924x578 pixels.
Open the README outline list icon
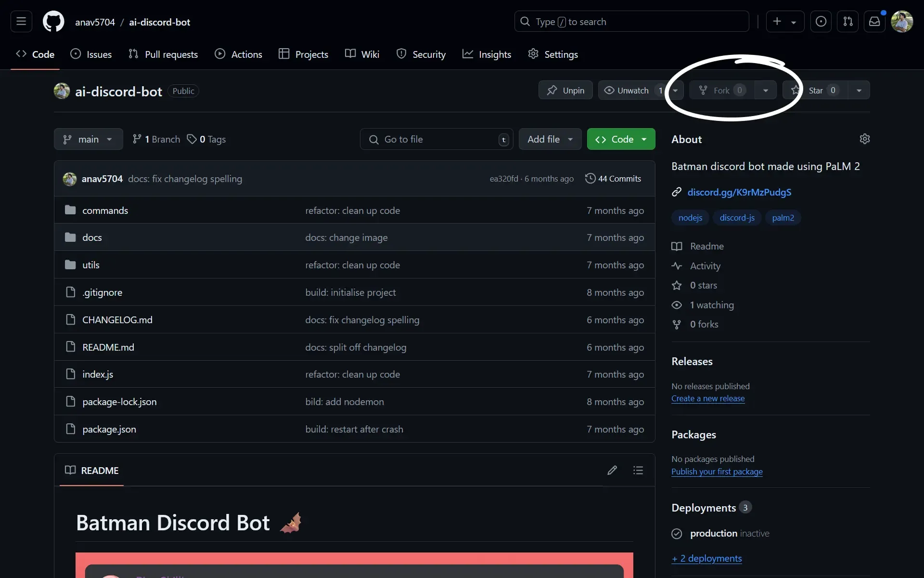coord(638,470)
